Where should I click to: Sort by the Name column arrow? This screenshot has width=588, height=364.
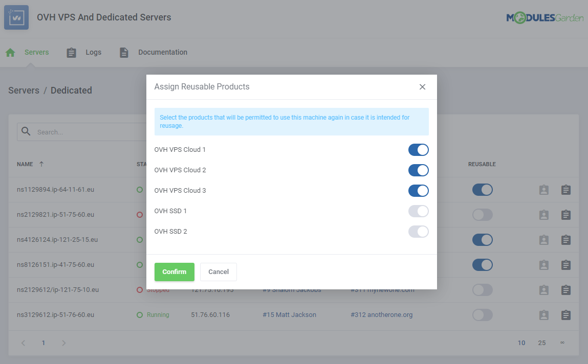tap(41, 164)
